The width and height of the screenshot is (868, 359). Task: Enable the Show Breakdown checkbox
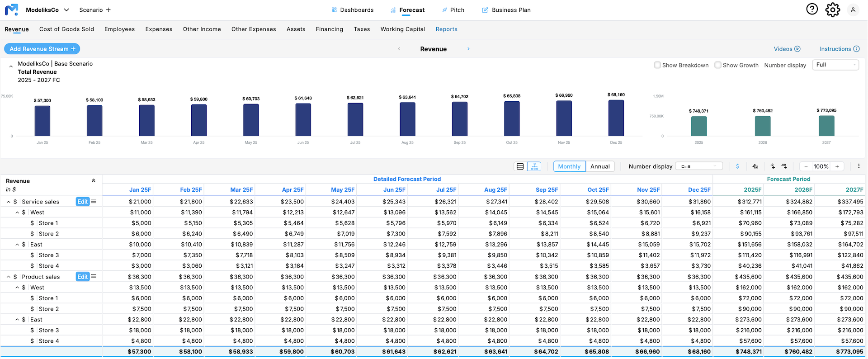pyautogui.click(x=657, y=65)
